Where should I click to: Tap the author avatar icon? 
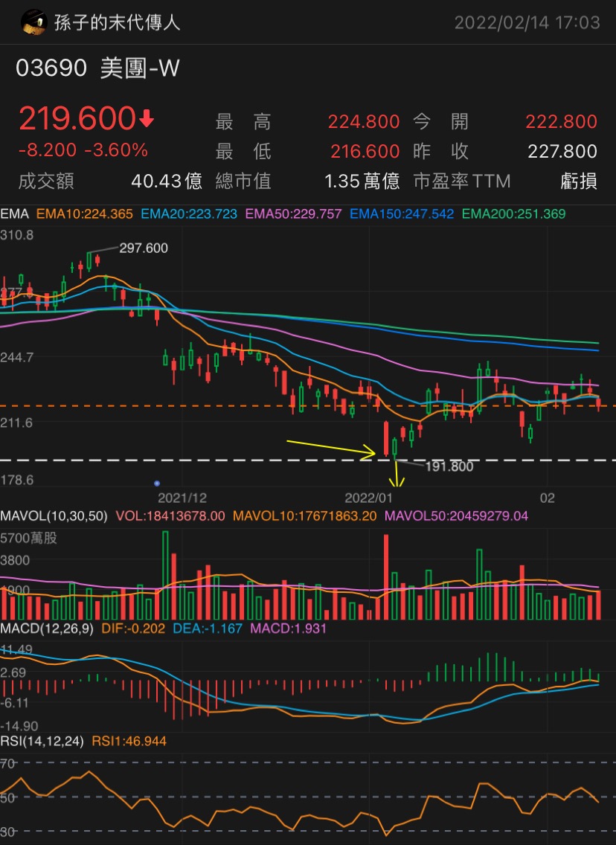point(33,22)
